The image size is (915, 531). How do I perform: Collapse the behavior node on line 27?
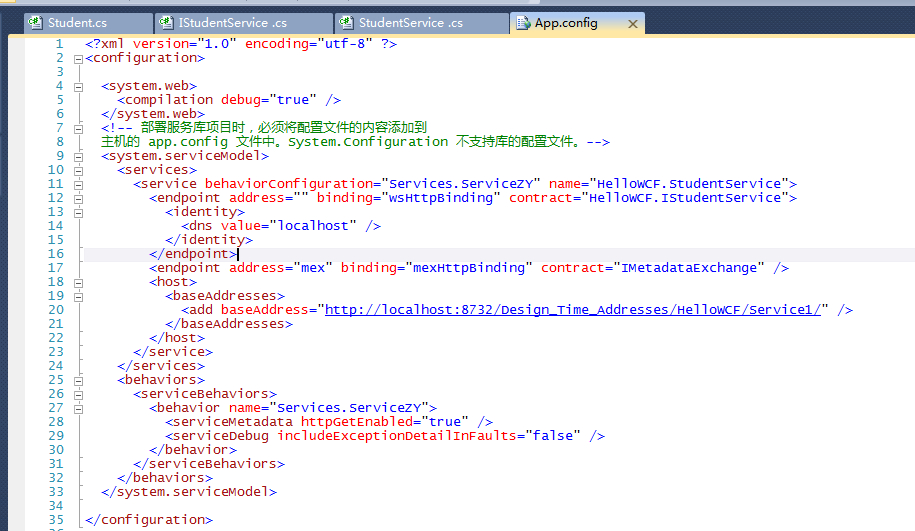coord(78,409)
